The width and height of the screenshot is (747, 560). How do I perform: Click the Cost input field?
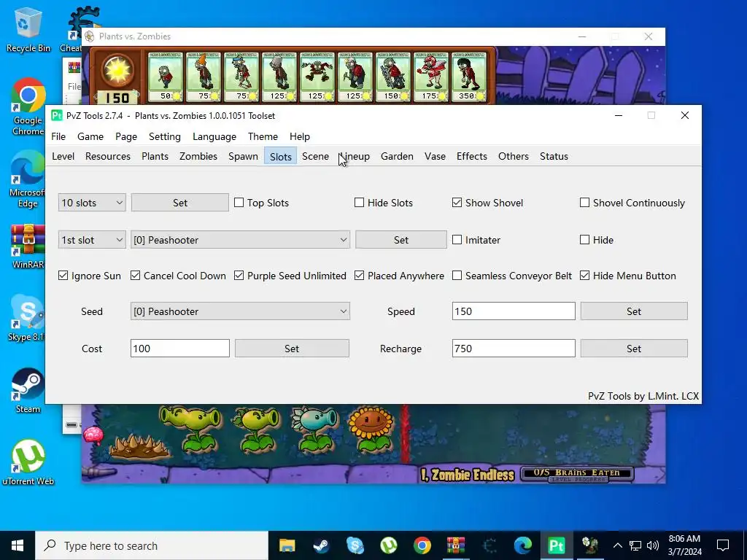[x=180, y=348]
